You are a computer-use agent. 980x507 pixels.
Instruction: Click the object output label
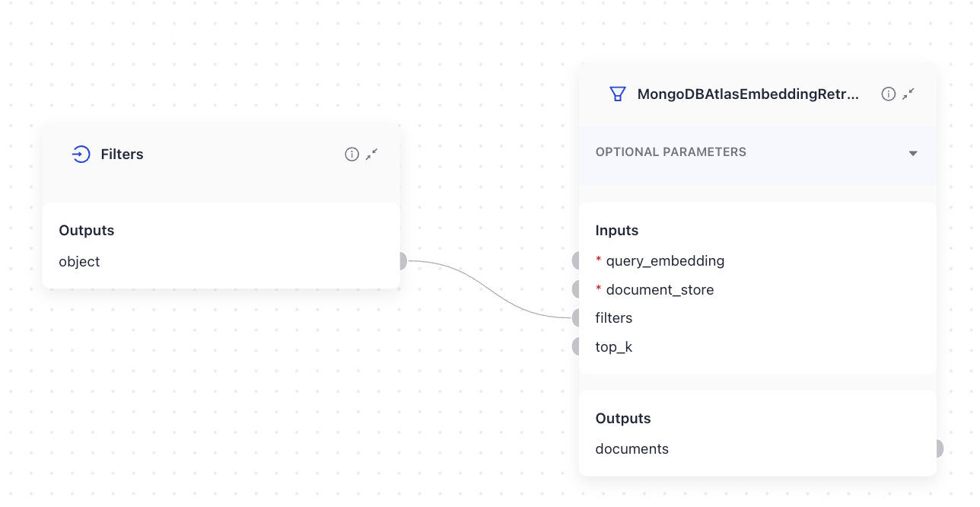79,262
